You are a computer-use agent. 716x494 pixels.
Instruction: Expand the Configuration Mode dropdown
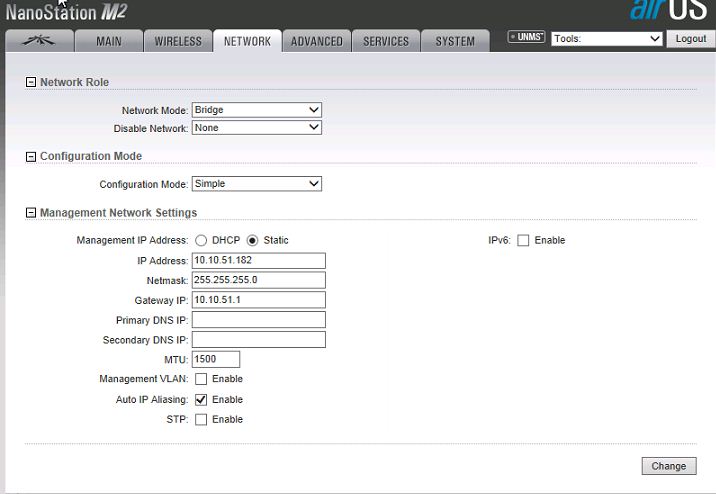point(256,184)
